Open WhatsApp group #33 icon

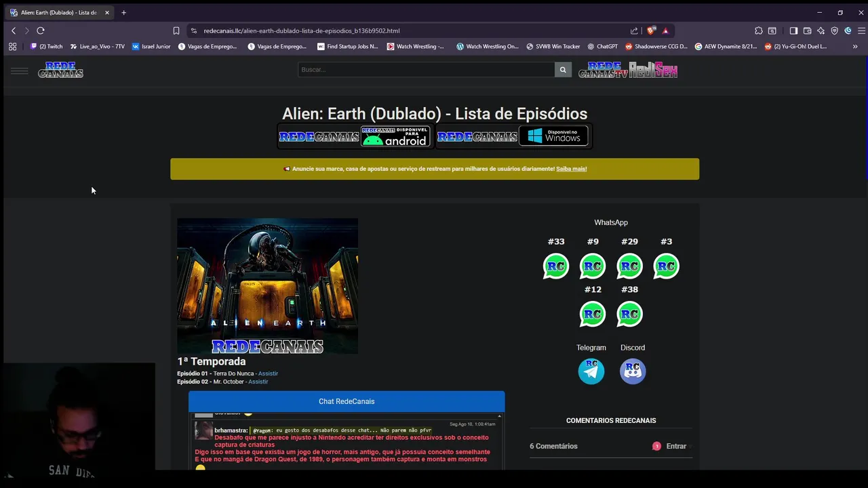click(x=556, y=266)
